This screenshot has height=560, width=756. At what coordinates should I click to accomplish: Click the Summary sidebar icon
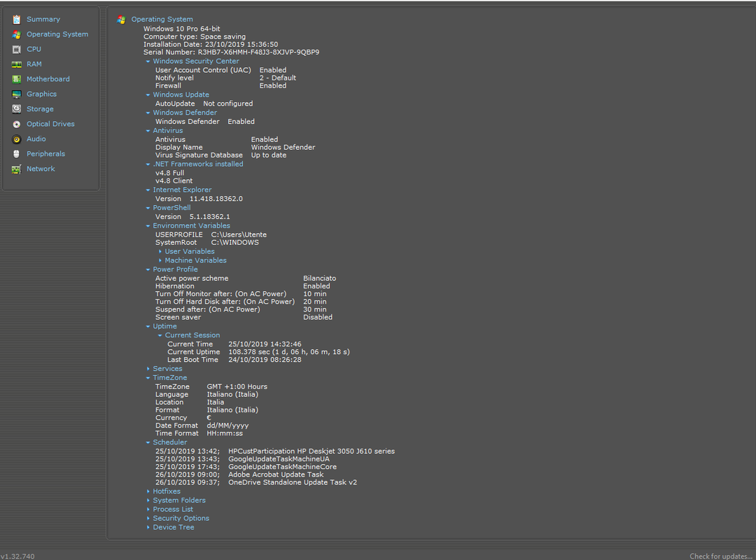(x=16, y=20)
